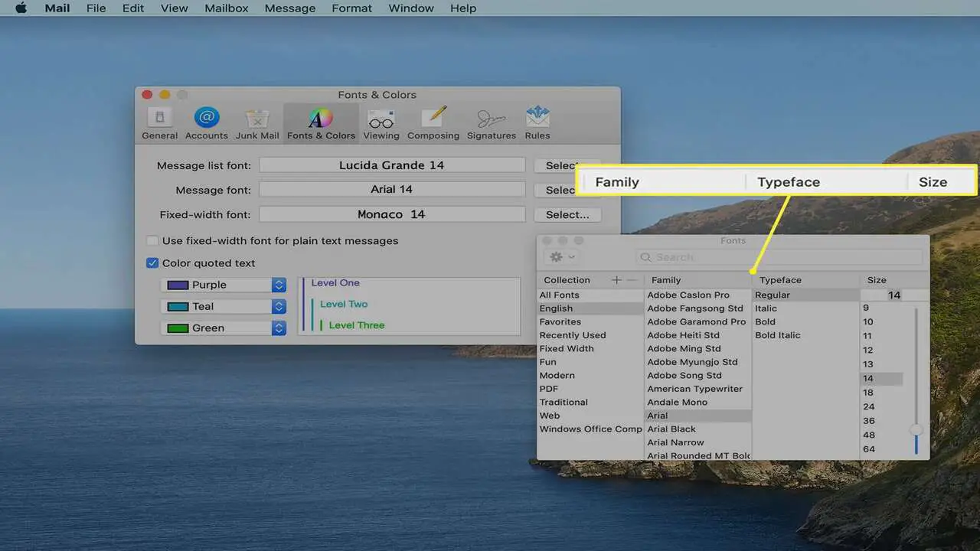The width and height of the screenshot is (980, 551).
Task: Click the gear action menu in Fonts window
Action: pyautogui.click(x=563, y=257)
